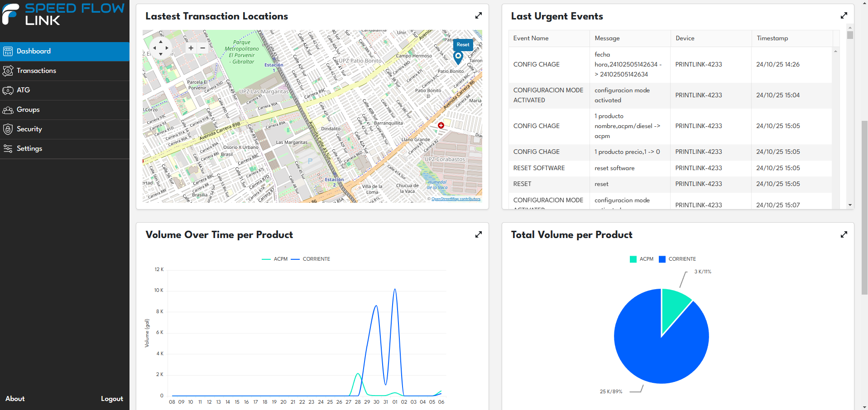Toggle ACPM in pie chart legend
868x410 pixels.
tap(642, 259)
